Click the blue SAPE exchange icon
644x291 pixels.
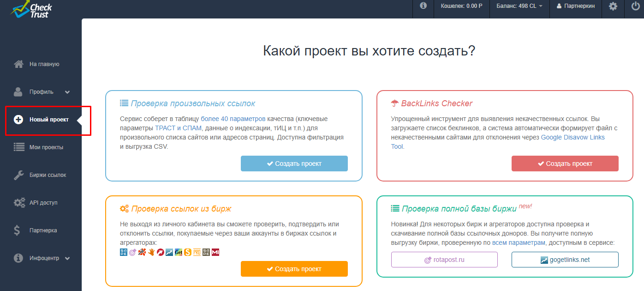click(x=124, y=252)
